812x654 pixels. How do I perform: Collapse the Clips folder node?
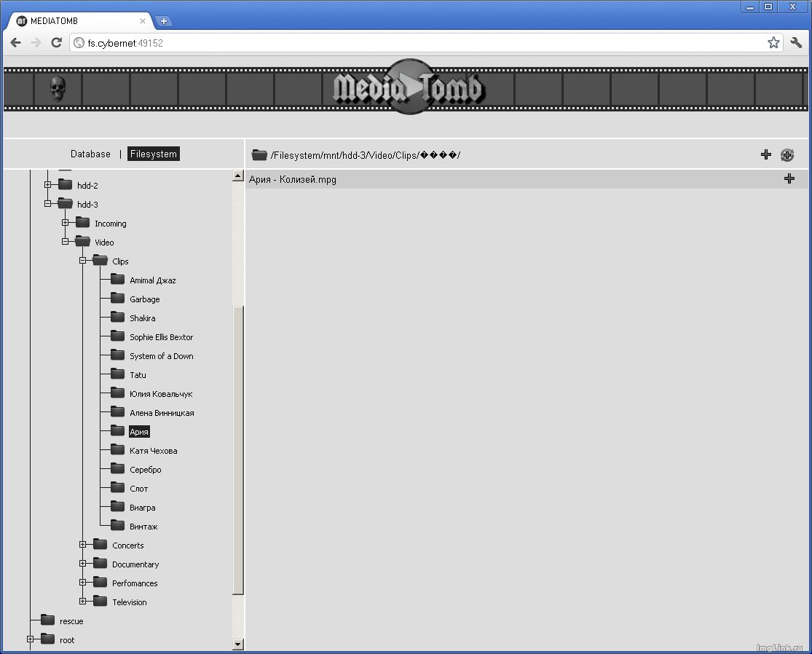coord(83,261)
